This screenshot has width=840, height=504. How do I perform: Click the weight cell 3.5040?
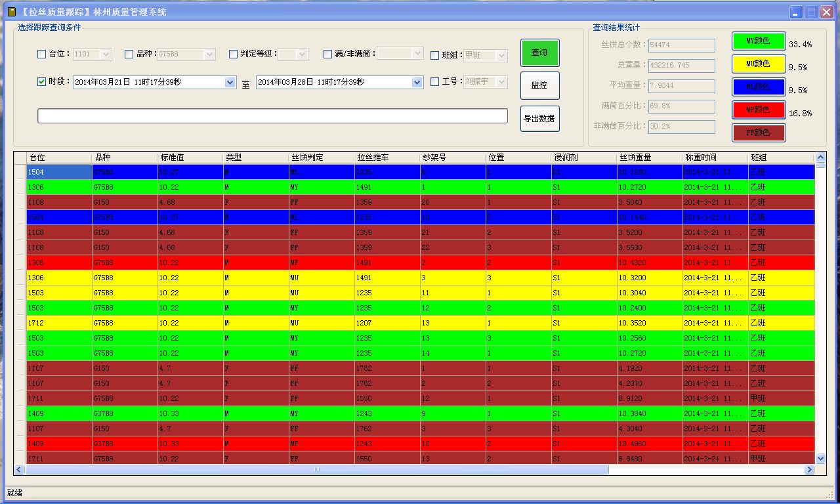point(650,202)
